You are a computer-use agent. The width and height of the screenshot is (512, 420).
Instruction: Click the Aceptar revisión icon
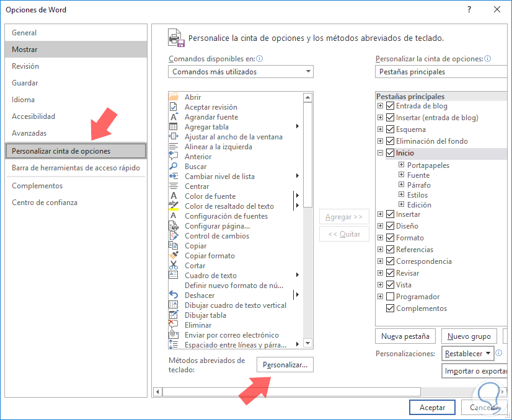pos(174,107)
